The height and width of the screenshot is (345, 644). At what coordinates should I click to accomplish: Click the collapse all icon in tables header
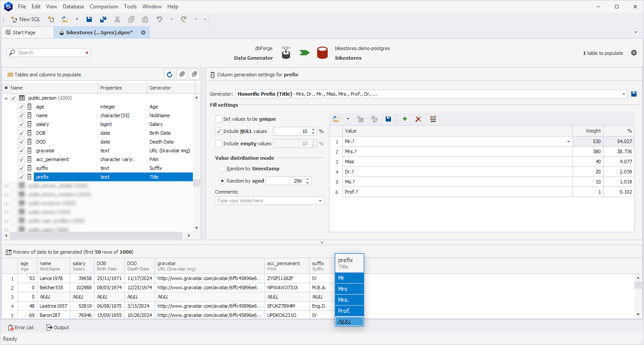(195, 75)
